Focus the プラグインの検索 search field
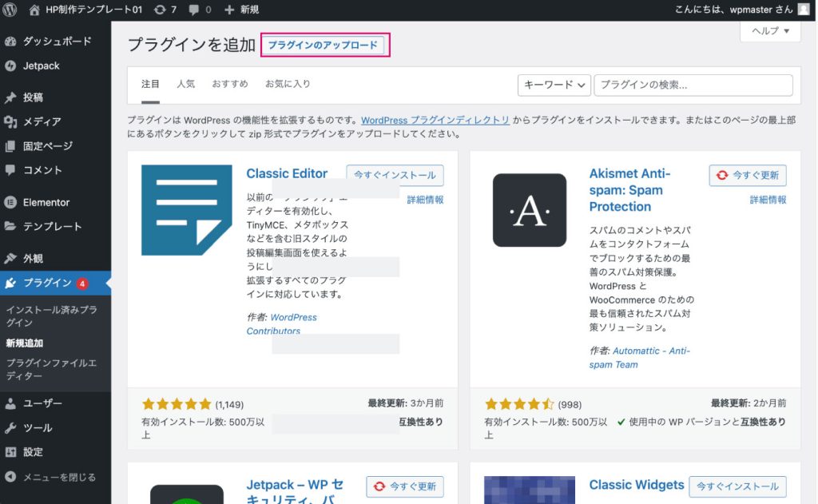 pos(693,85)
